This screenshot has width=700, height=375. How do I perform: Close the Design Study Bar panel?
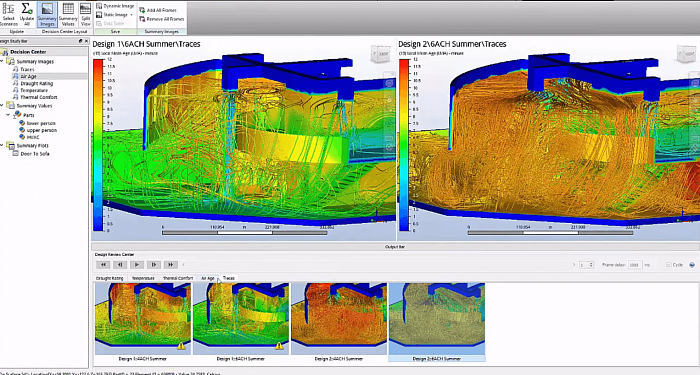coord(86,41)
